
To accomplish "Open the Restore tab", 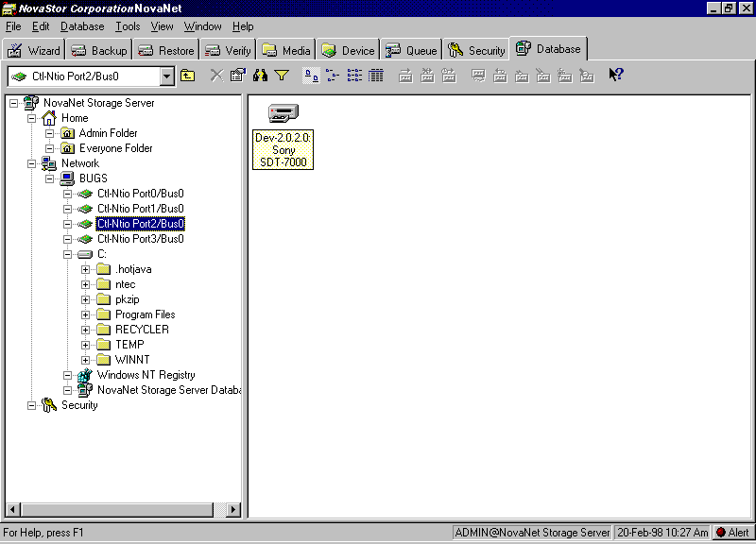I will 166,50.
